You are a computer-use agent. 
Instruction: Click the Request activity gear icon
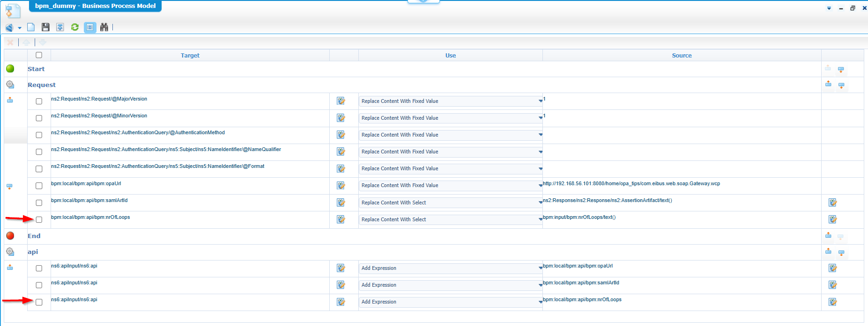(10, 85)
